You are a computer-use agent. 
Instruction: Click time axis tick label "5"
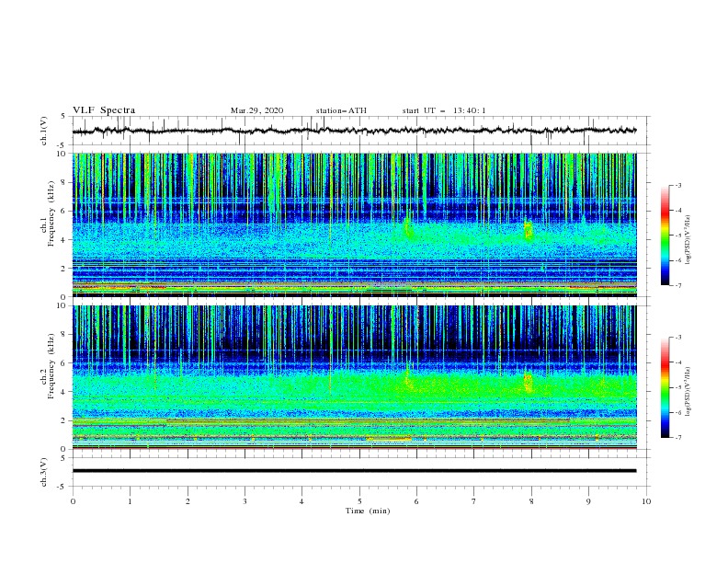[359, 501]
